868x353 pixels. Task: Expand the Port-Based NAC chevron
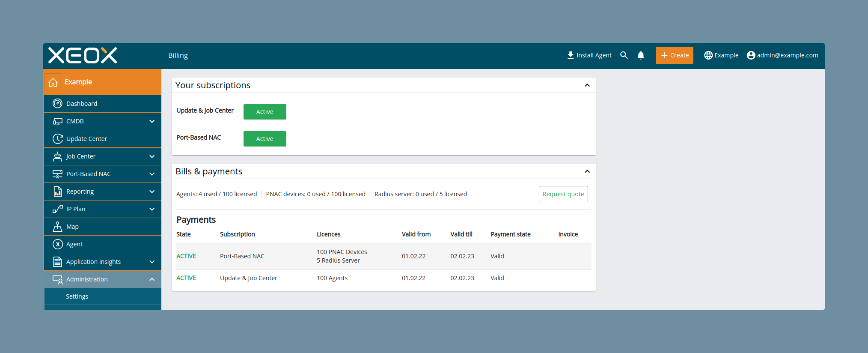pos(152,174)
